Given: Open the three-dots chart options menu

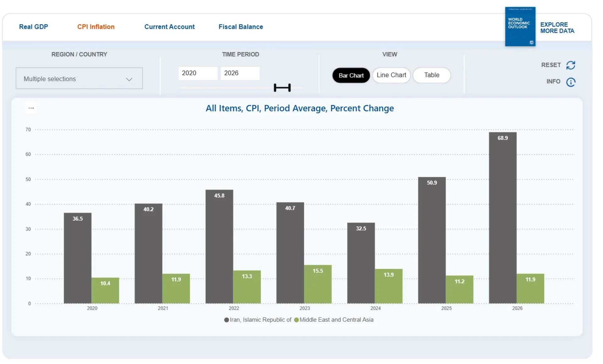Looking at the screenshot, I should pos(31,108).
